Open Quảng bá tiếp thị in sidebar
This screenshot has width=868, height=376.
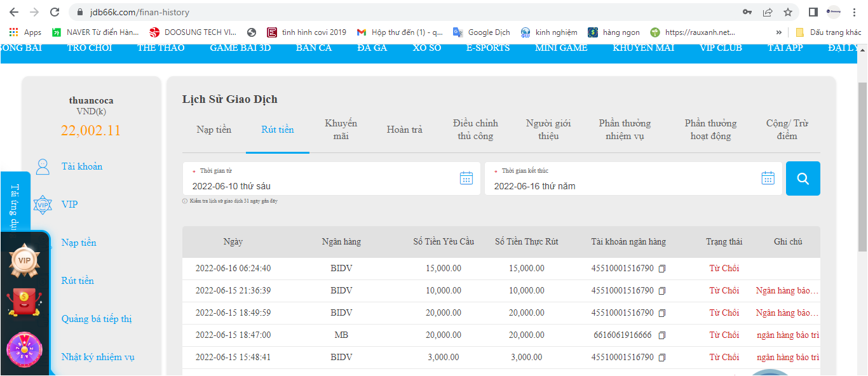point(97,319)
